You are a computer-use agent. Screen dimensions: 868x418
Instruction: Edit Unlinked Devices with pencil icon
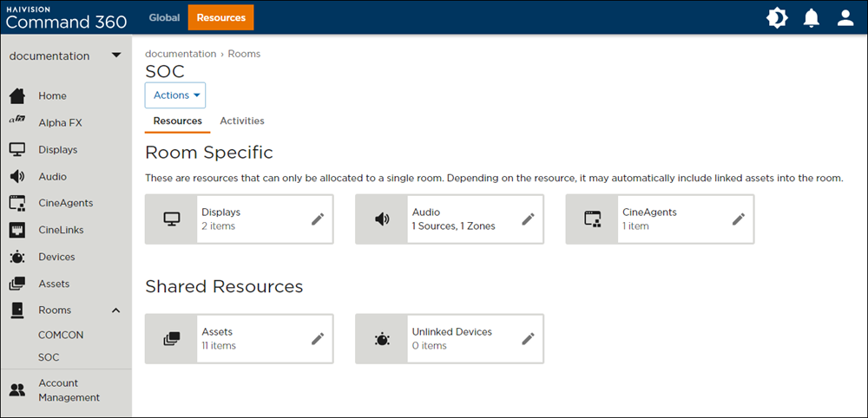(528, 339)
